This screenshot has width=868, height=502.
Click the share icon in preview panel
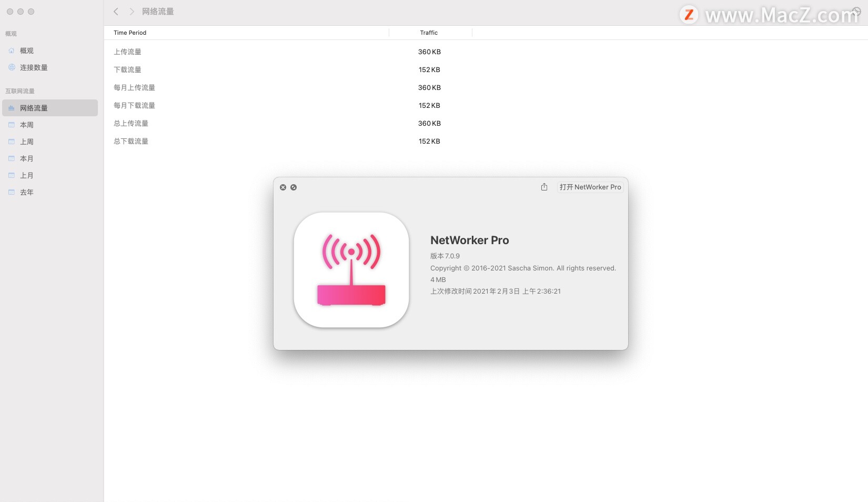(544, 187)
